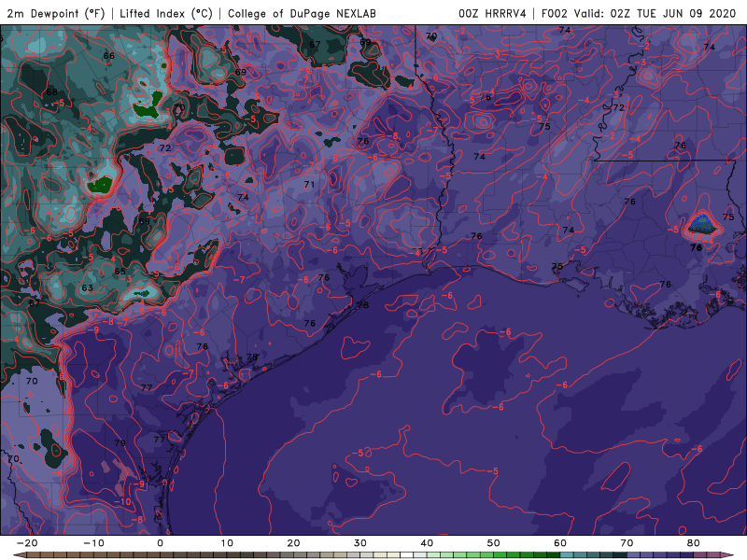This screenshot has height=560, width=747.
Task: Click the dewpoint value "71" on the map
Action: tap(309, 184)
